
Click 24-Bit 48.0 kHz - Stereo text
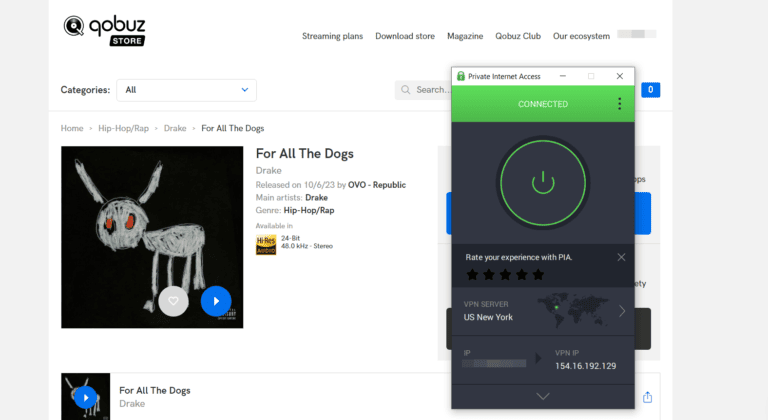click(307, 242)
